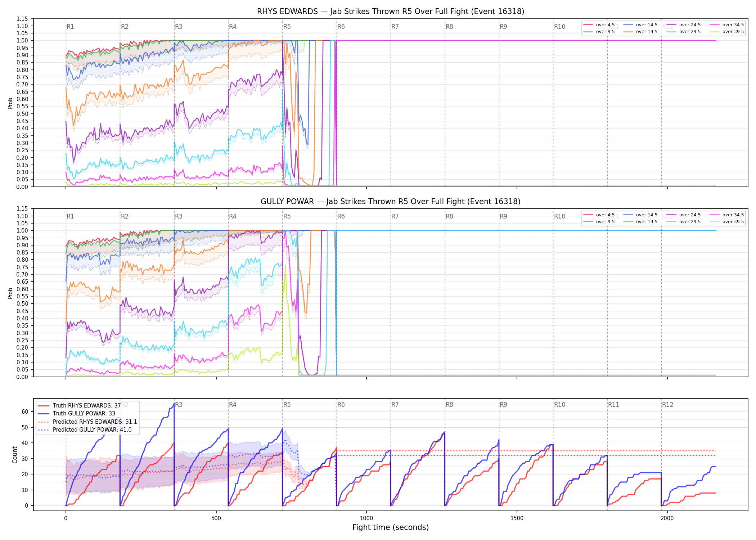Click 'over 19.5' legend entry in Gully Powar chart
This screenshot has height=540, width=756.
[x=640, y=222]
